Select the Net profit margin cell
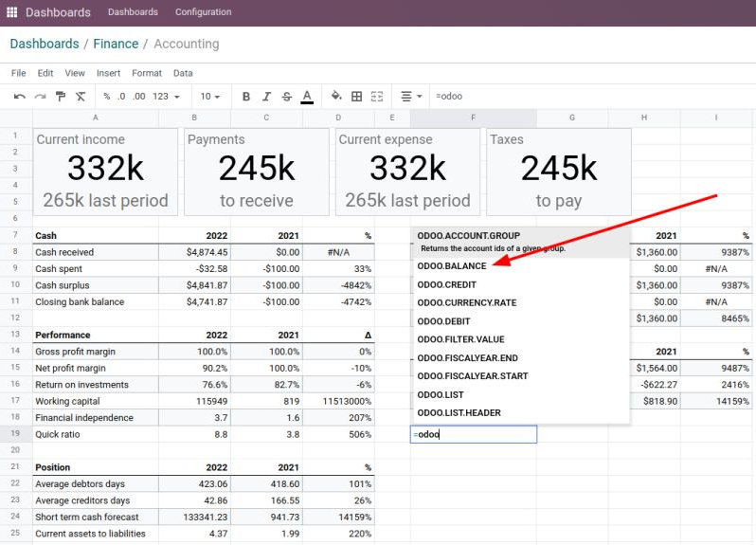Image resolution: width=756 pixels, height=545 pixels. pyautogui.click(x=96, y=368)
